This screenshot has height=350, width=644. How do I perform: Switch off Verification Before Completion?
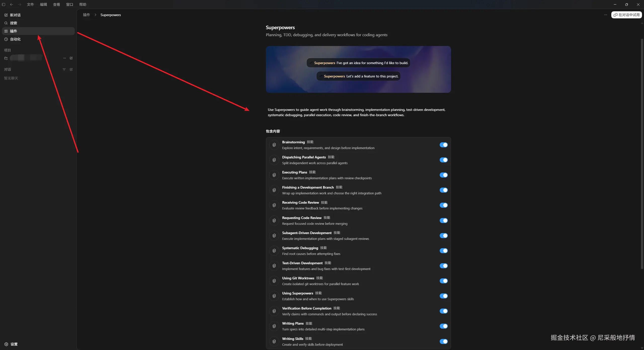pyautogui.click(x=444, y=311)
